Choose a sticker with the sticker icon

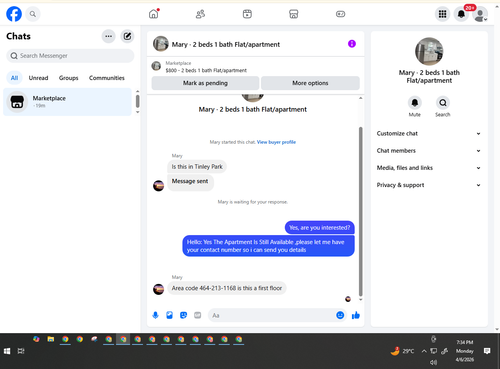pyautogui.click(x=183, y=315)
